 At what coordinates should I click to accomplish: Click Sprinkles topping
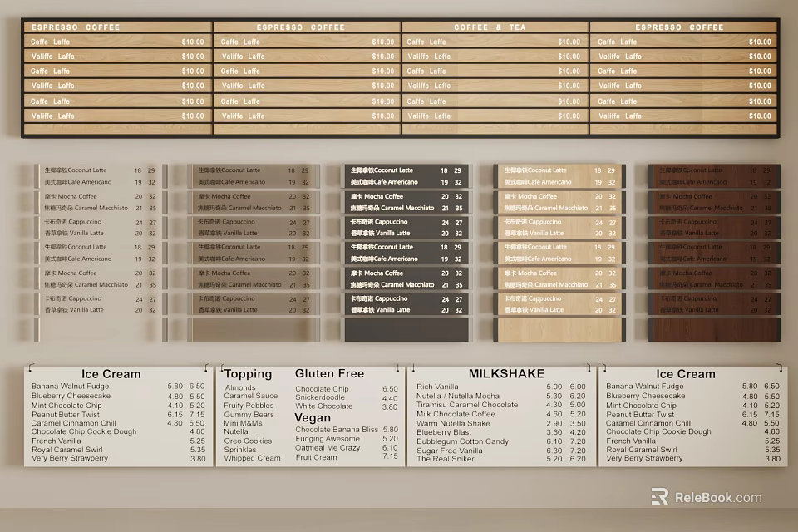pyautogui.click(x=240, y=450)
